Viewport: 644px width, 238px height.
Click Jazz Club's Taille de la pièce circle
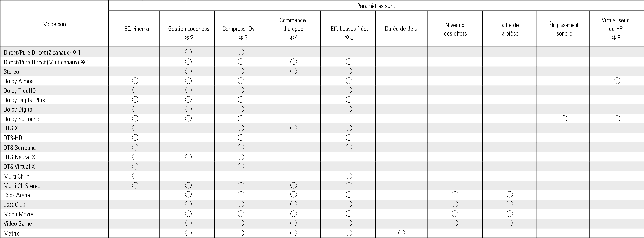[x=510, y=204]
